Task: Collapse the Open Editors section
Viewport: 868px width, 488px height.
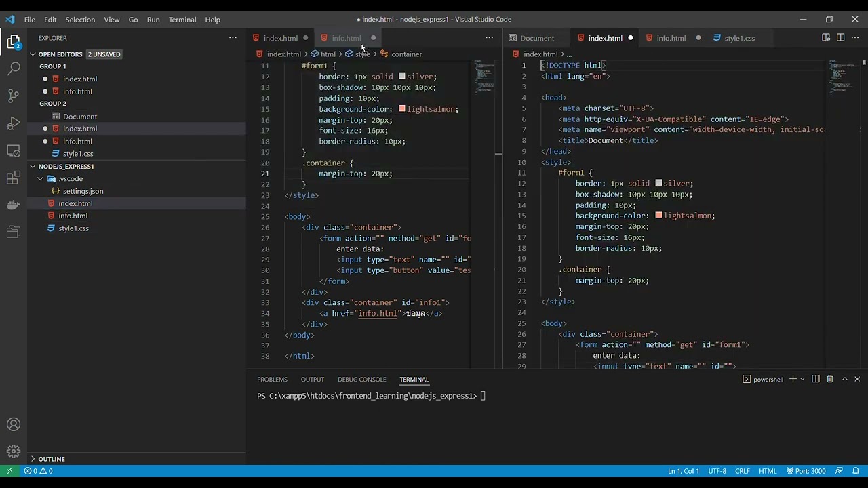Action: (33, 54)
